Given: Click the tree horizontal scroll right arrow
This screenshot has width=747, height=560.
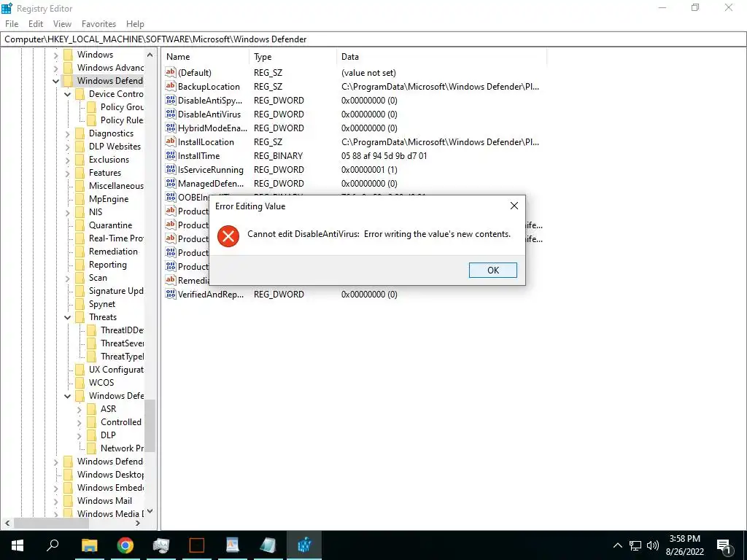Looking at the screenshot, I should (138, 523).
